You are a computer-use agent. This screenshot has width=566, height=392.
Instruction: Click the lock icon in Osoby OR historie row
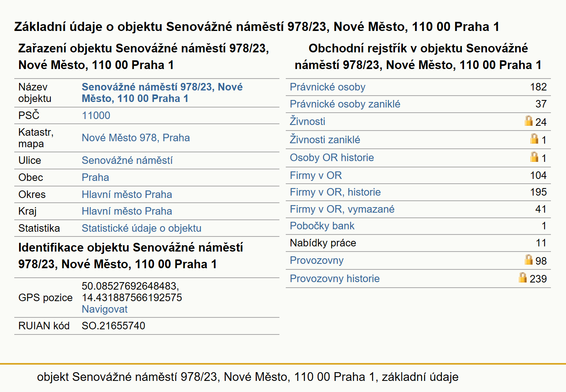pos(534,157)
